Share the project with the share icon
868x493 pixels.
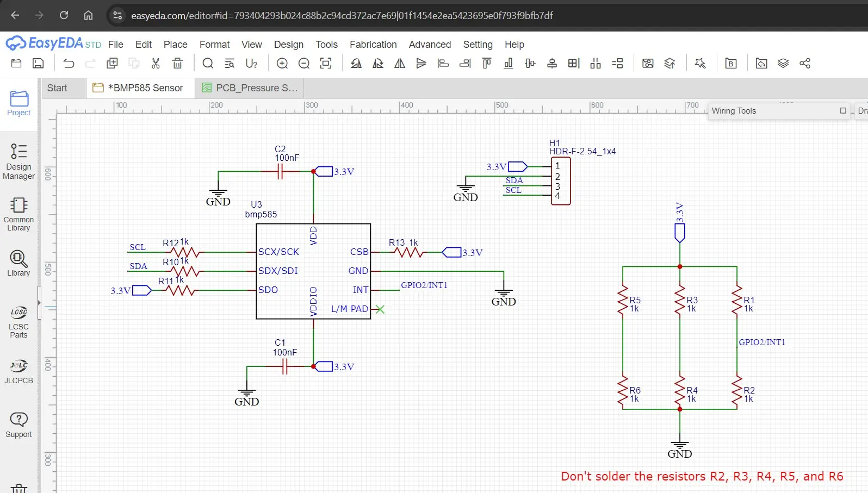pyautogui.click(x=805, y=63)
